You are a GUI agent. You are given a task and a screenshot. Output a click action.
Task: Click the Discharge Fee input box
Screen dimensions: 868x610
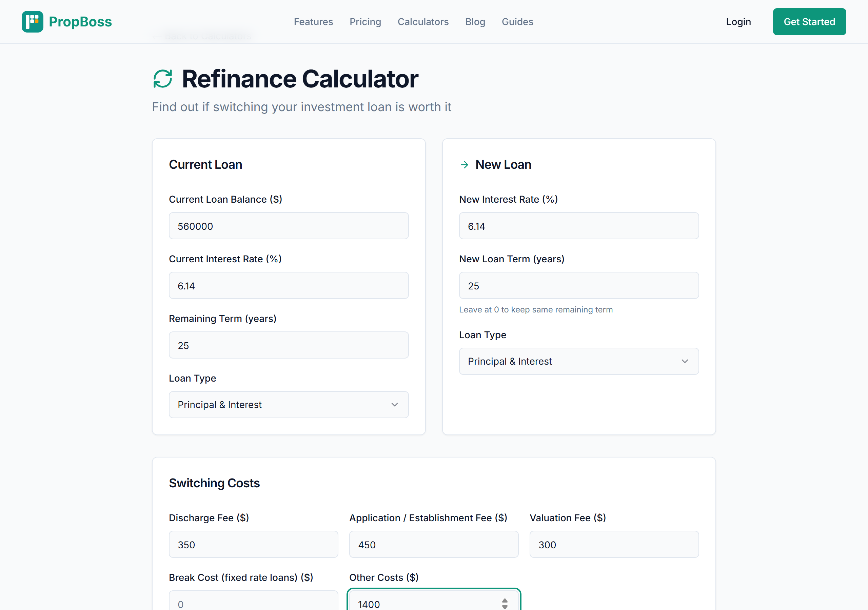pyautogui.click(x=253, y=545)
